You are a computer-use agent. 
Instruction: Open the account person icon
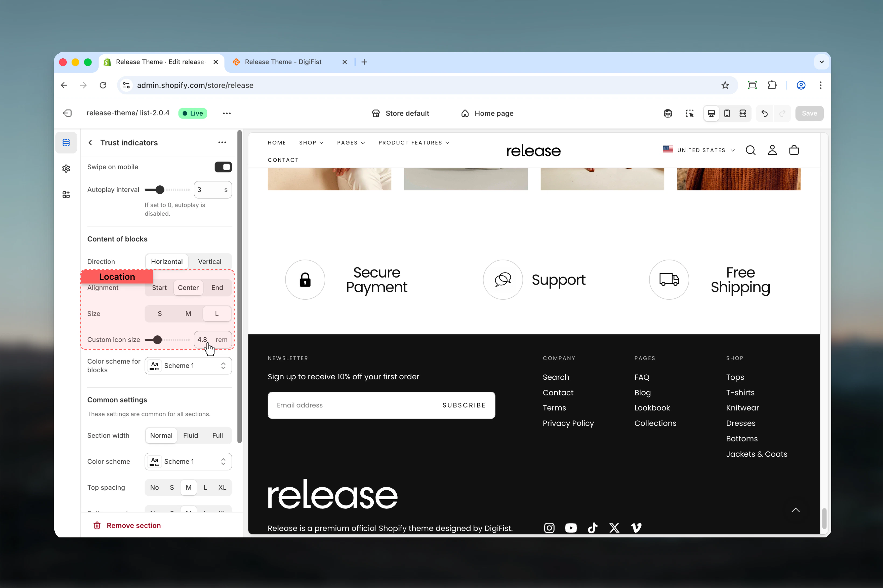pyautogui.click(x=772, y=150)
